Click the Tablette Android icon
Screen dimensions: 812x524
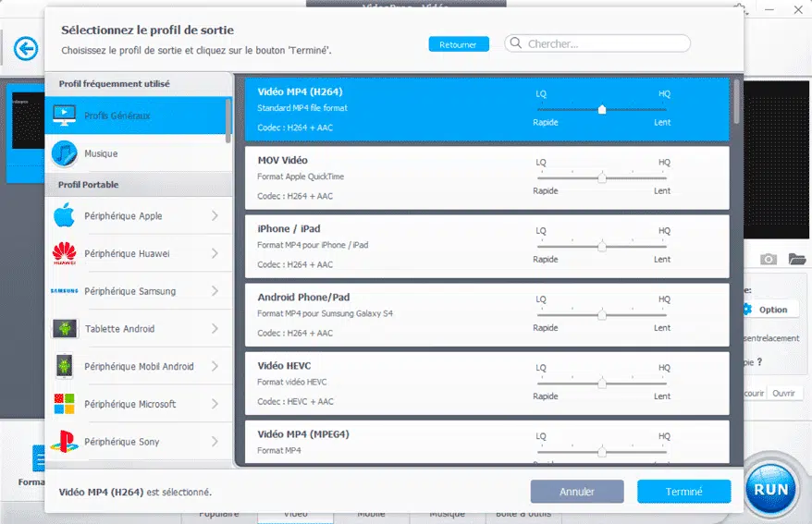coord(65,328)
